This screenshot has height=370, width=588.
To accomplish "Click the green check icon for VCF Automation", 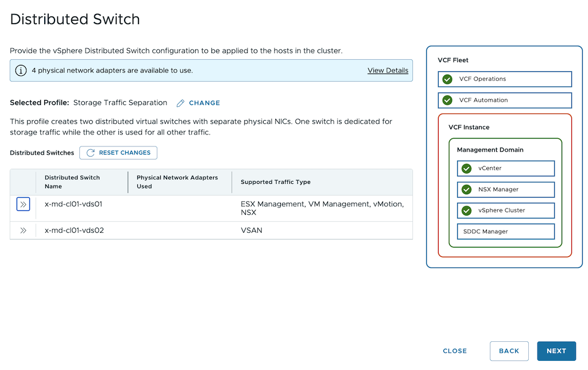I will point(447,100).
